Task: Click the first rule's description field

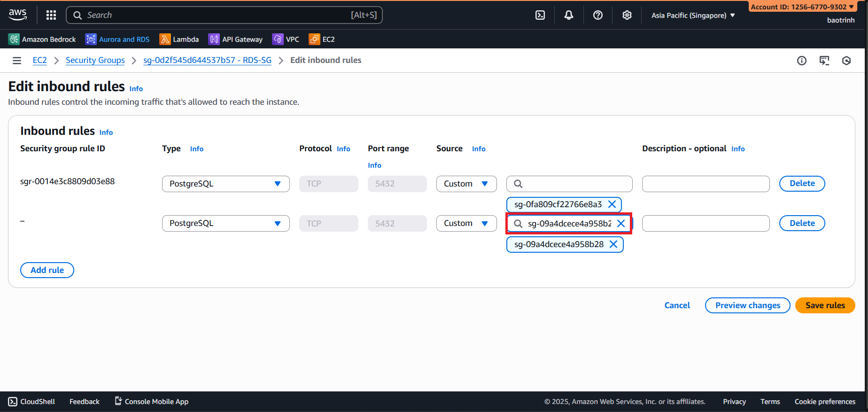Action: click(705, 184)
